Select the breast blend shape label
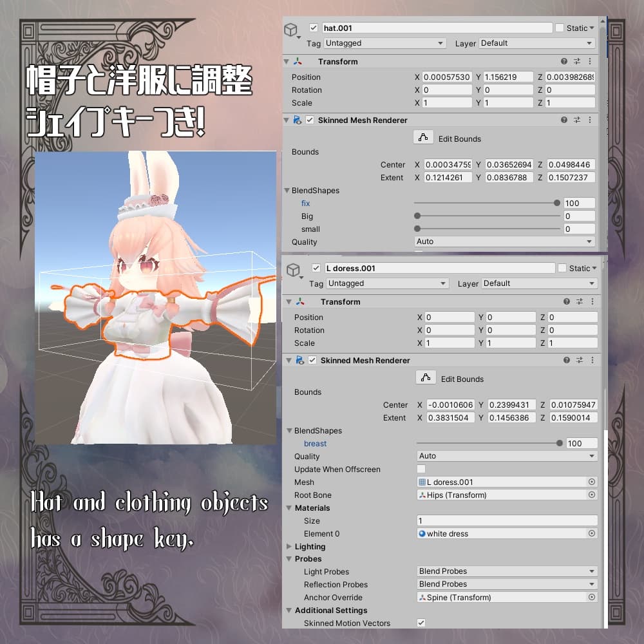This screenshot has width=644, height=644. (315, 443)
